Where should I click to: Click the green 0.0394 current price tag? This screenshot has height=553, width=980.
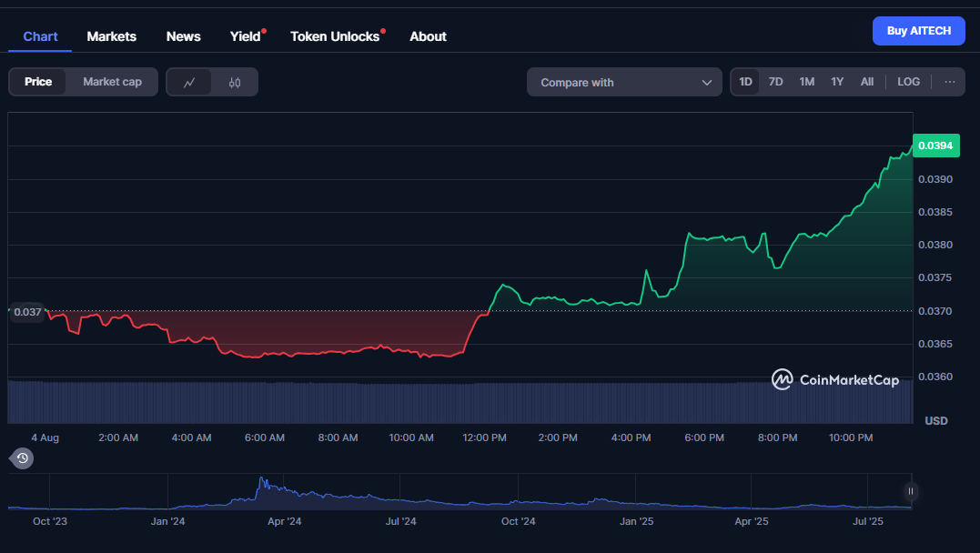pyautogui.click(x=935, y=146)
